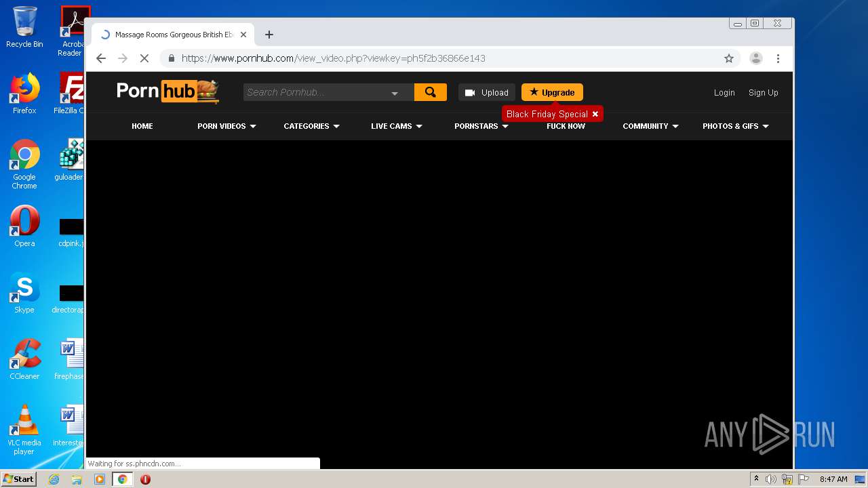Screen dimensions: 868x488
Task: Open the tray action center flag
Action: pos(804,479)
